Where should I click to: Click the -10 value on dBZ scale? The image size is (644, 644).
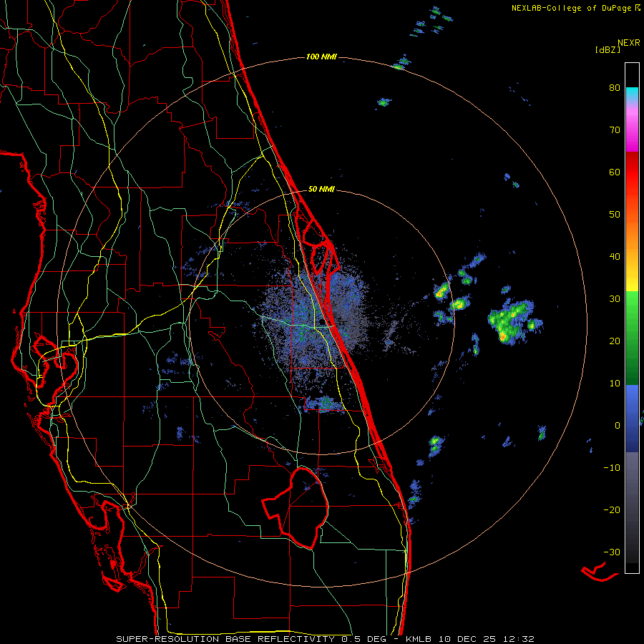[x=612, y=468]
